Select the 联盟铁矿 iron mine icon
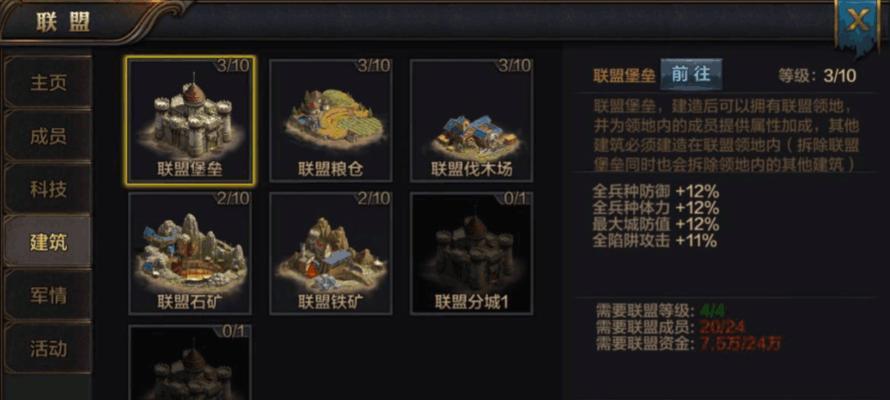This screenshot has height=400, width=890. pyautogui.click(x=331, y=253)
